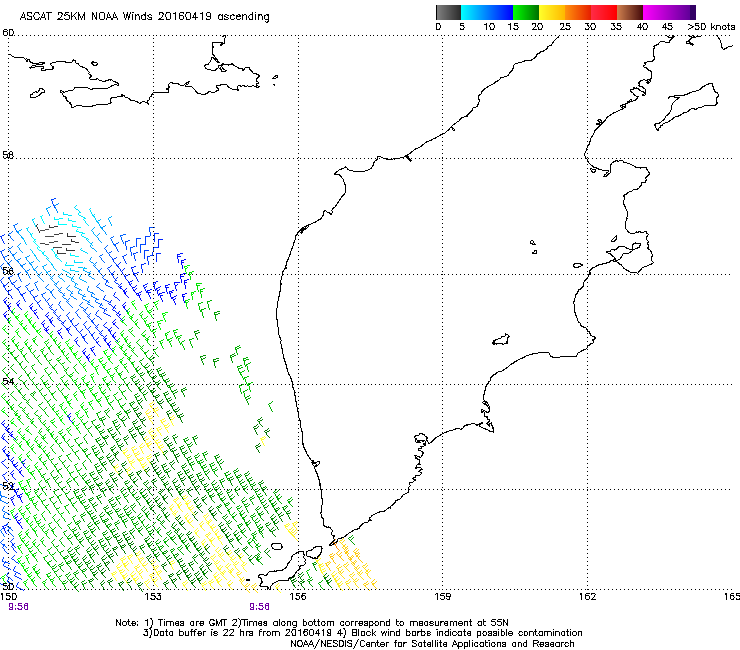This screenshot has width=740, height=650.
Task: Click the '10' label under the color legend
Action: pos(489,27)
